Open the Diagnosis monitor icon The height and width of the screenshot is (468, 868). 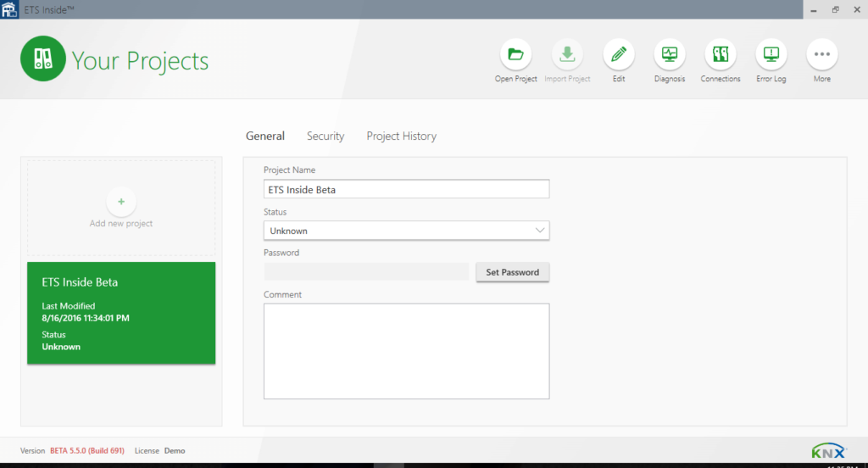(x=670, y=54)
